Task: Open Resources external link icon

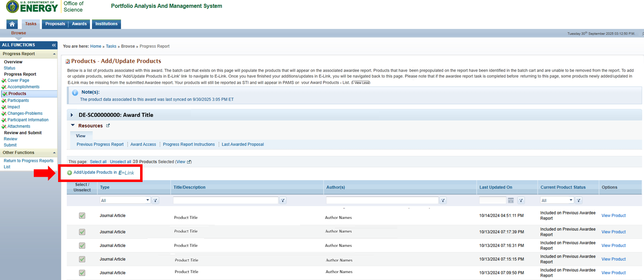Action: click(x=108, y=126)
